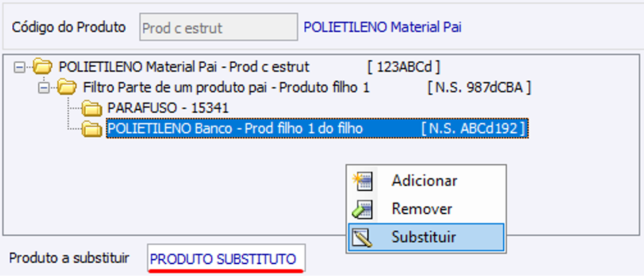This screenshot has width=644, height=277.
Task: Collapse the POLIETILENO Material Pai root node
Action: pyautogui.click(x=19, y=67)
